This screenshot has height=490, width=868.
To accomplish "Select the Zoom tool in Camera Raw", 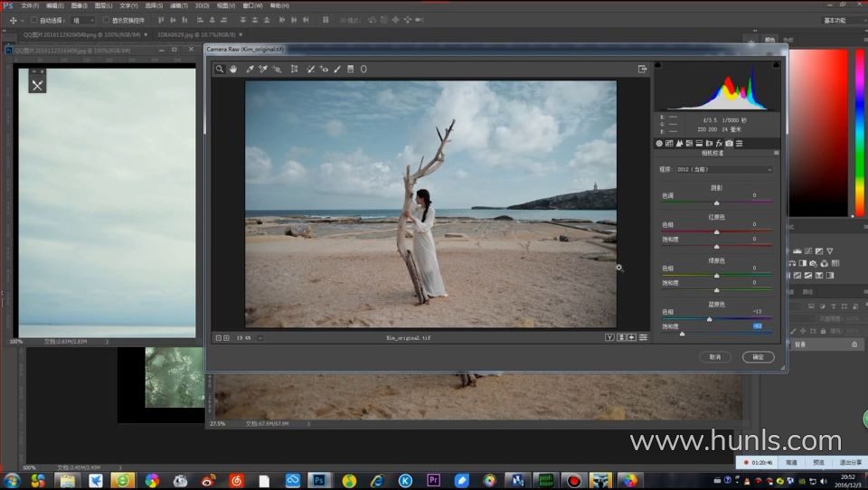I will tap(220, 69).
